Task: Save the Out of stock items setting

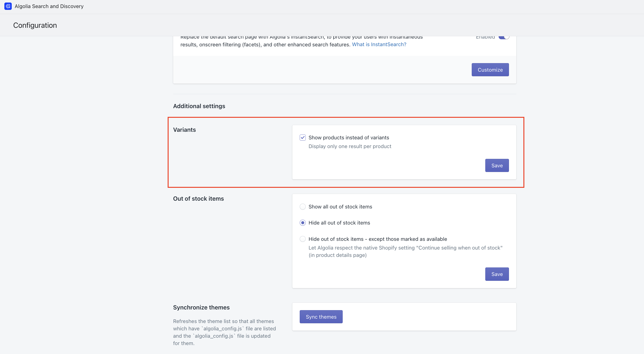Action: (497, 274)
